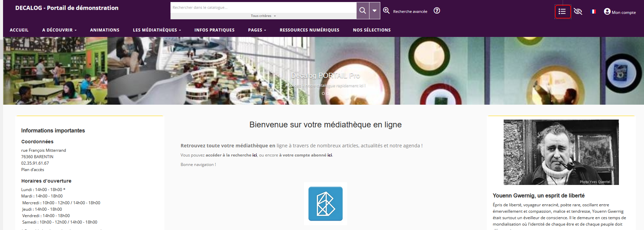The image size is (644, 230).
Task: Click the Lundi : 14h00 - 18h00 line
Action: click(43, 190)
